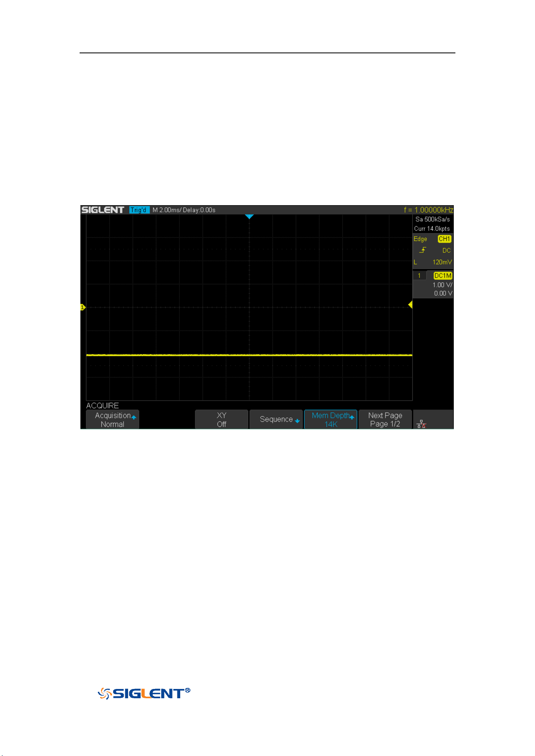Click the yellow trigger level arrow
The height and width of the screenshot is (756, 535).
pos(410,304)
